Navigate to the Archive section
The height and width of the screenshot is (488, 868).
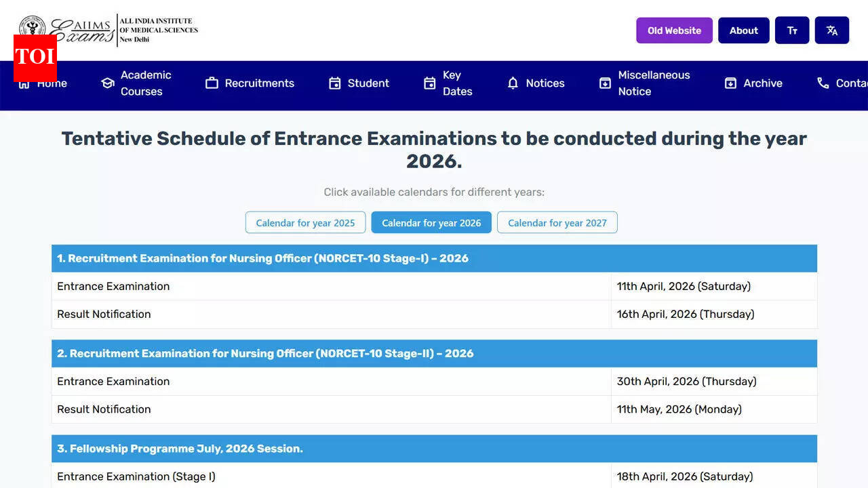(x=763, y=83)
